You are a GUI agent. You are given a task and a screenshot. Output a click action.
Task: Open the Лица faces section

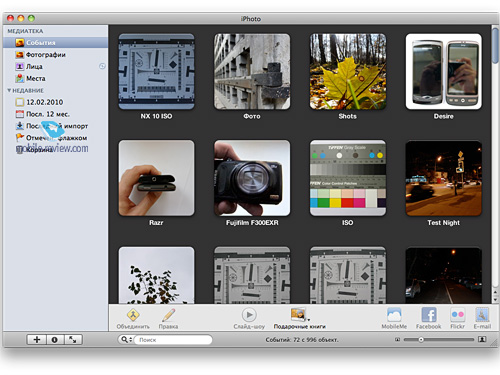[x=55, y=67]
